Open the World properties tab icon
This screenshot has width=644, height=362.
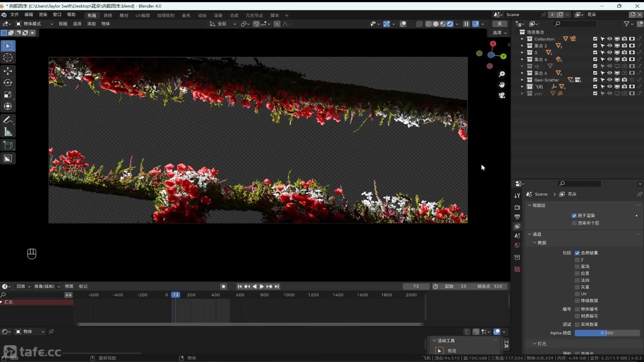point(517,245)
